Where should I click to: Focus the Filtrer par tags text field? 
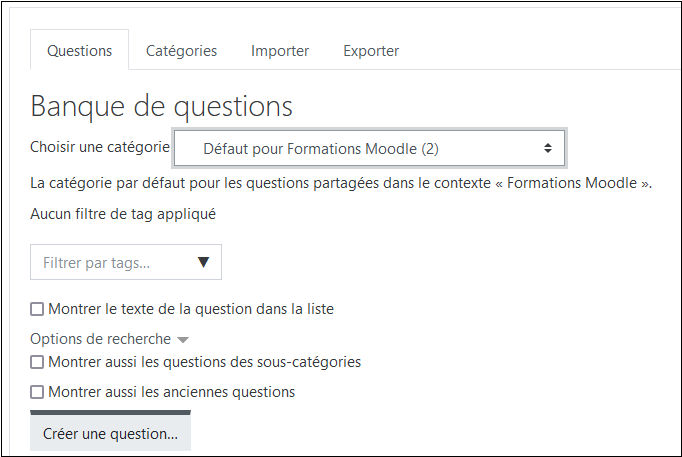(x=110, y=263)
